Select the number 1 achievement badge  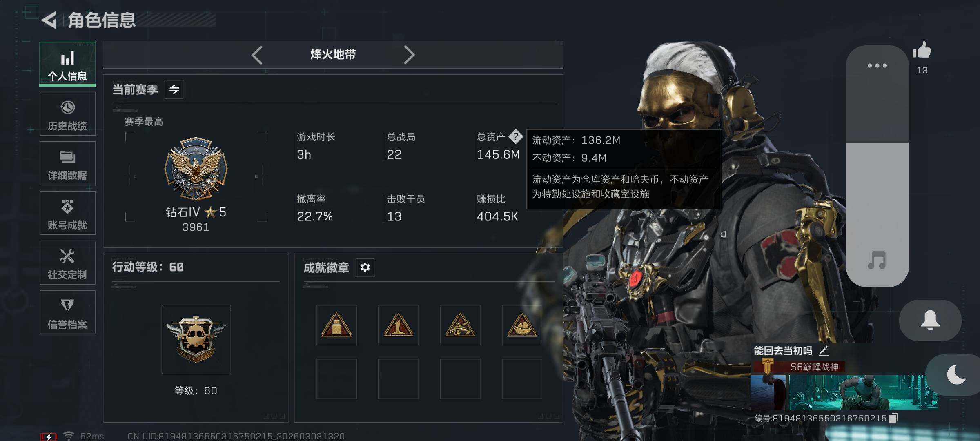(x=398, y=325)
